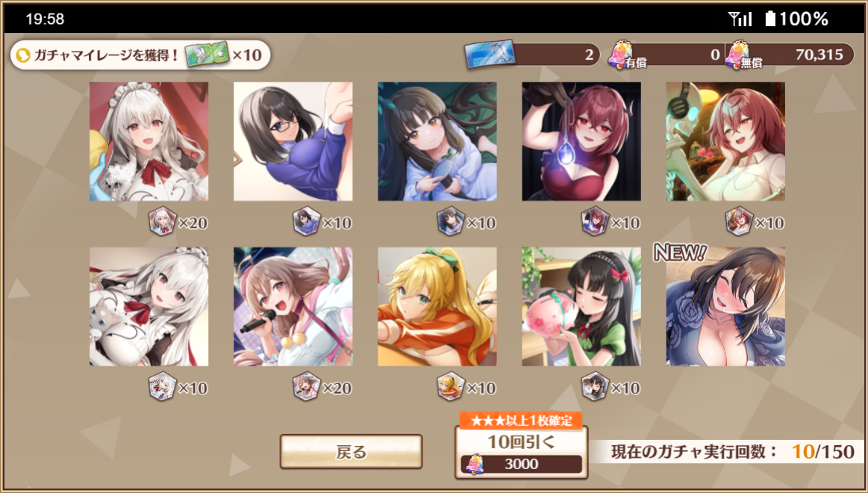Tap the shard icon under the glasses girl card
The width and height of the screenshot is (868, 493).
pos(306,222)
